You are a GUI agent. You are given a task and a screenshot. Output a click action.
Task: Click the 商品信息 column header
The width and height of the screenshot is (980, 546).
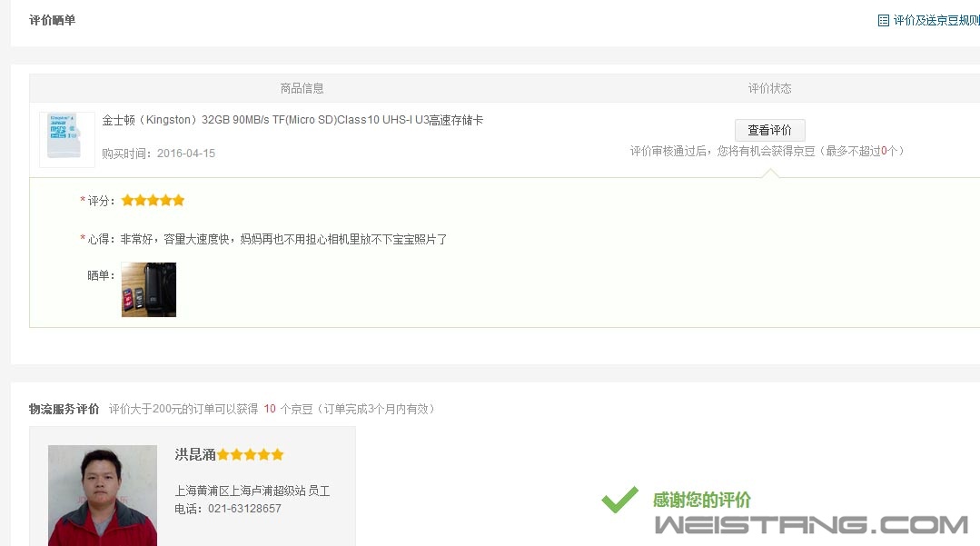[302, 88]
